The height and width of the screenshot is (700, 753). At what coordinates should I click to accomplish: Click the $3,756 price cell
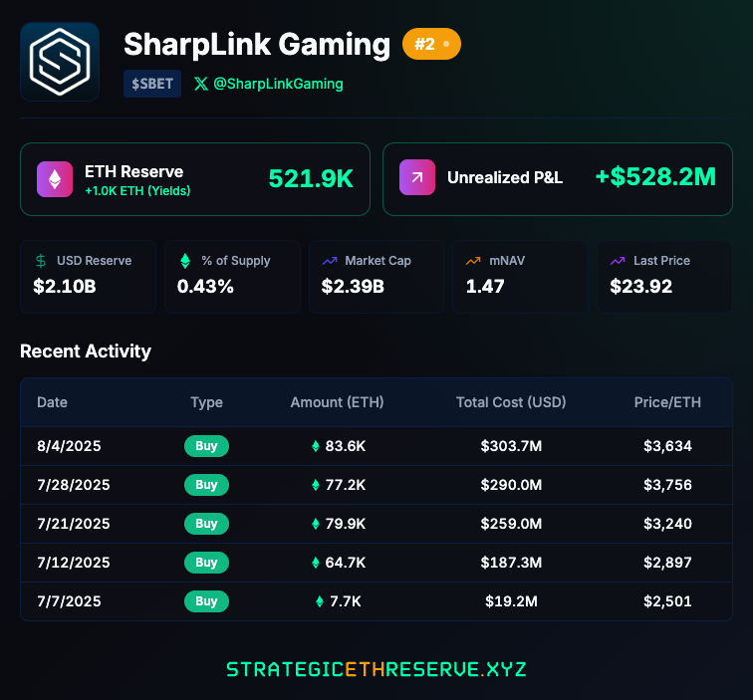(x=667, y=485)
